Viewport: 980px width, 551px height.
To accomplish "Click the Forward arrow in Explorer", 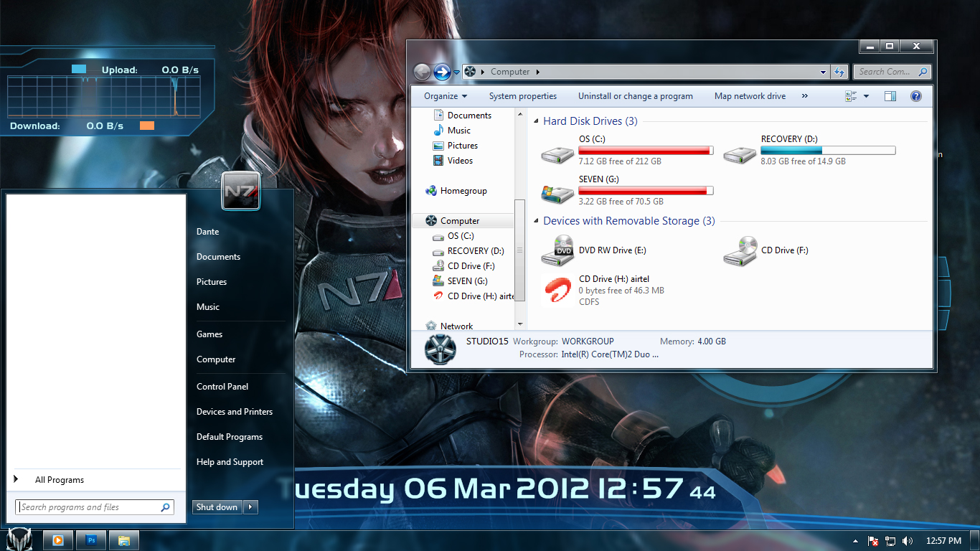I will click(x=442, y=72).
